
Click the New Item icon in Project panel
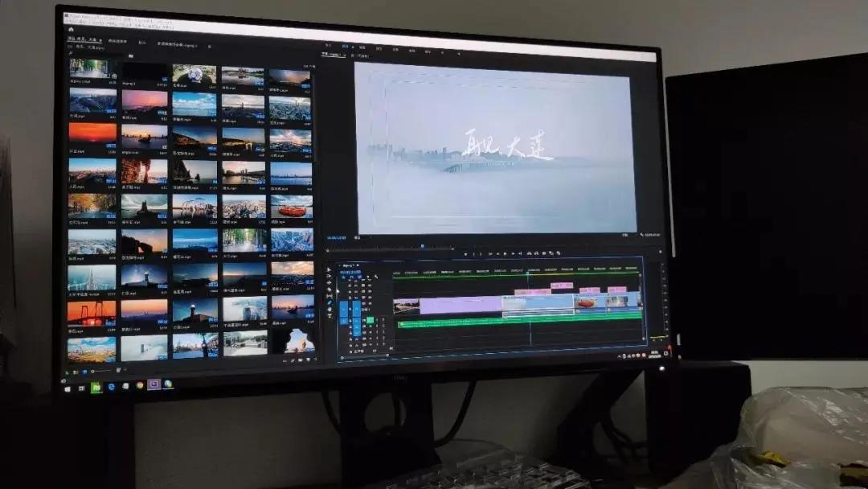coord(308,360)
